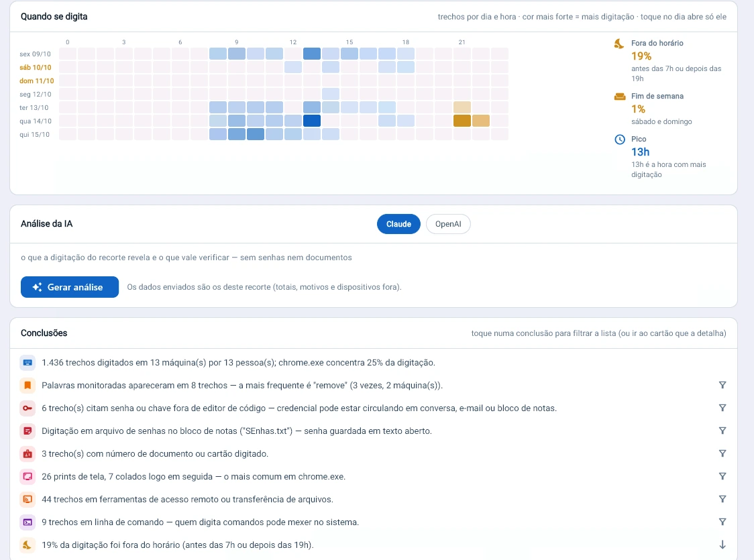Click moon icon of the 19% da digitação row
754x560 pixels.
tap(28, 545)
